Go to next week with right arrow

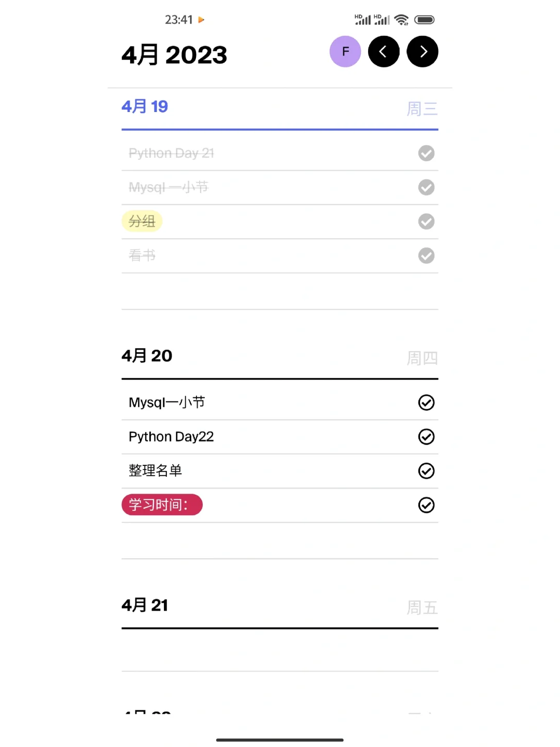pyautogui.click(x=422, y=52)
